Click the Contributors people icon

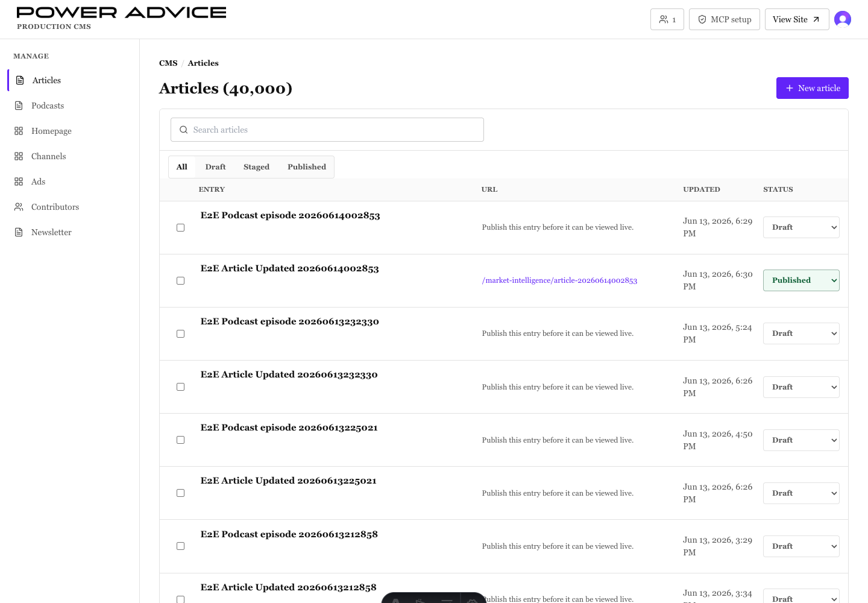pos(19,207)
